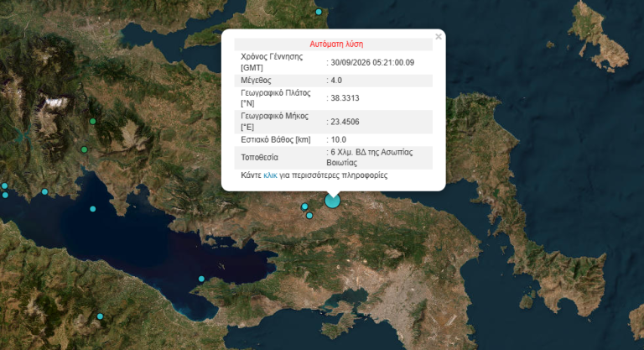Select the lone cyan marker on the gulf's northwestern shore
The width and height of the screenshot is (644, 350).
point(44,191)
